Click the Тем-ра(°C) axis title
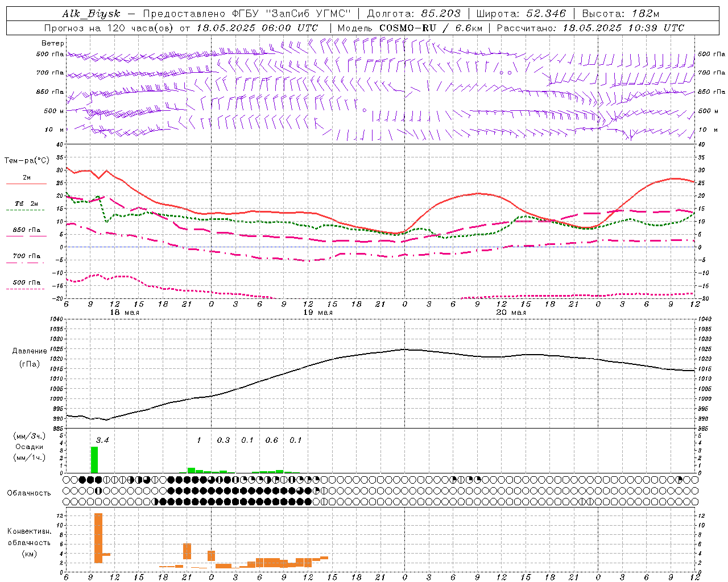This screenshot has width=728, height=582. 27,161
